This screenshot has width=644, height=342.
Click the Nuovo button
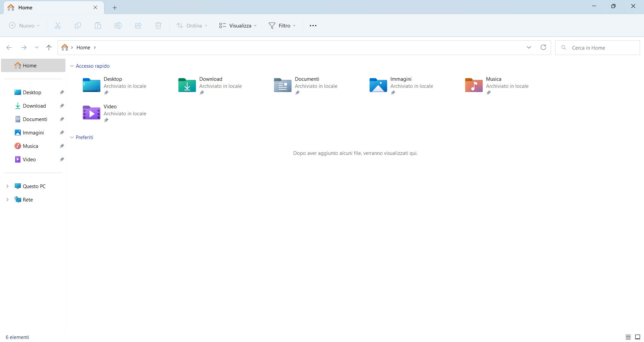click(x=24, y=25)
